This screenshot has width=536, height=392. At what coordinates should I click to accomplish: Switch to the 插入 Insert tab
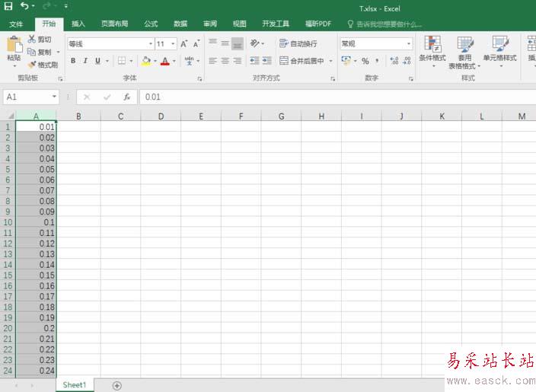(78, 24)
